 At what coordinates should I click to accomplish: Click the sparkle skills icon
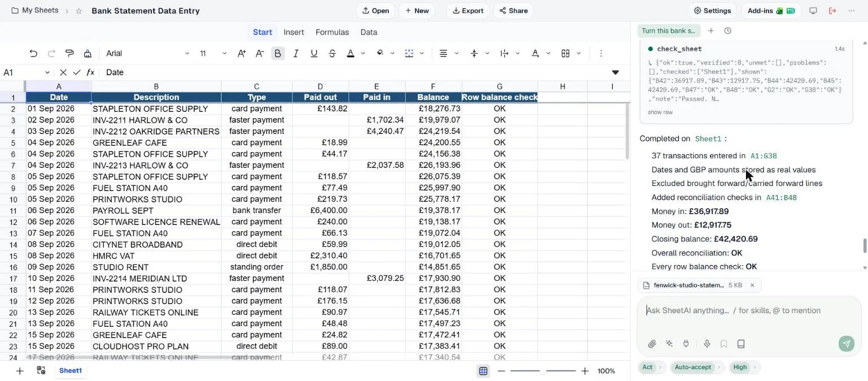(669, 344)
